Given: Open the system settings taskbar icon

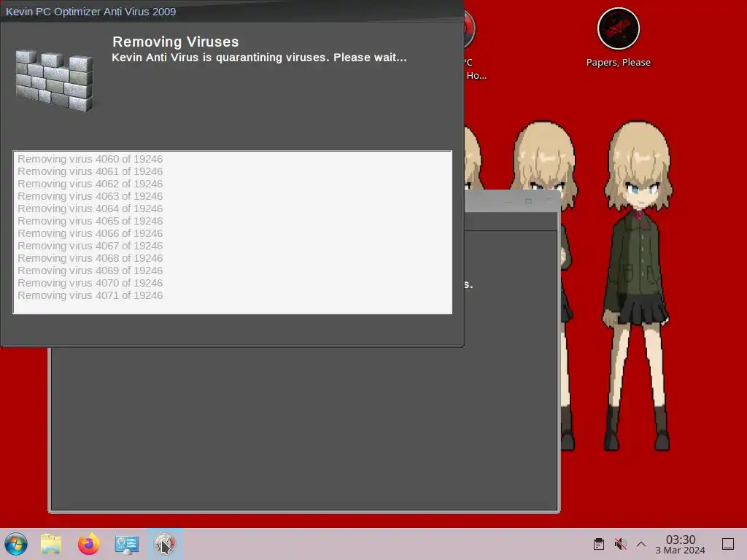Looking at the screenshot, I should 127,544.
